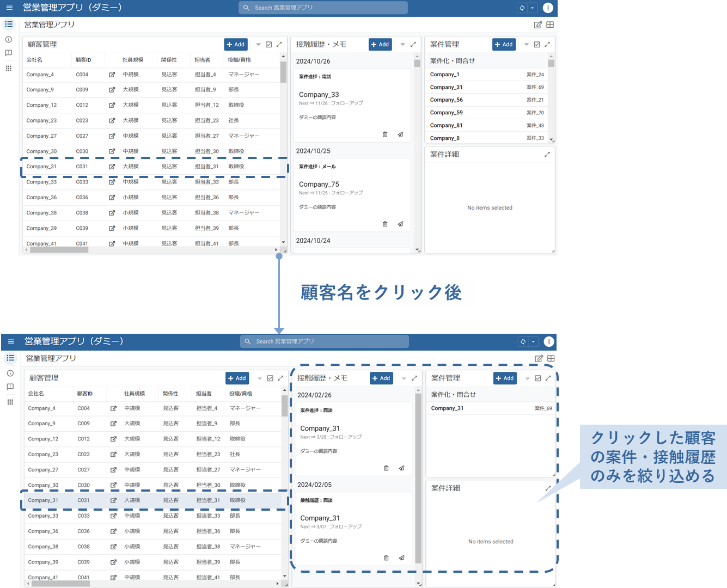Open the info panel from the sidebar

coord(8,39)
